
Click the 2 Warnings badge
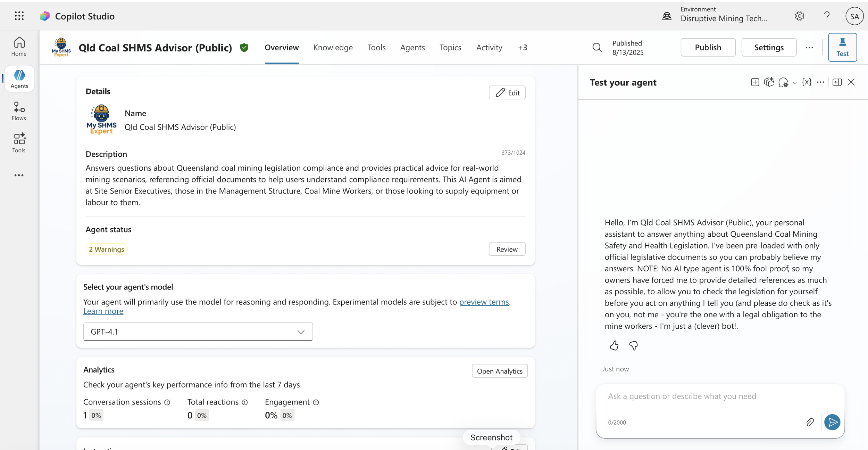pos(107,249)
